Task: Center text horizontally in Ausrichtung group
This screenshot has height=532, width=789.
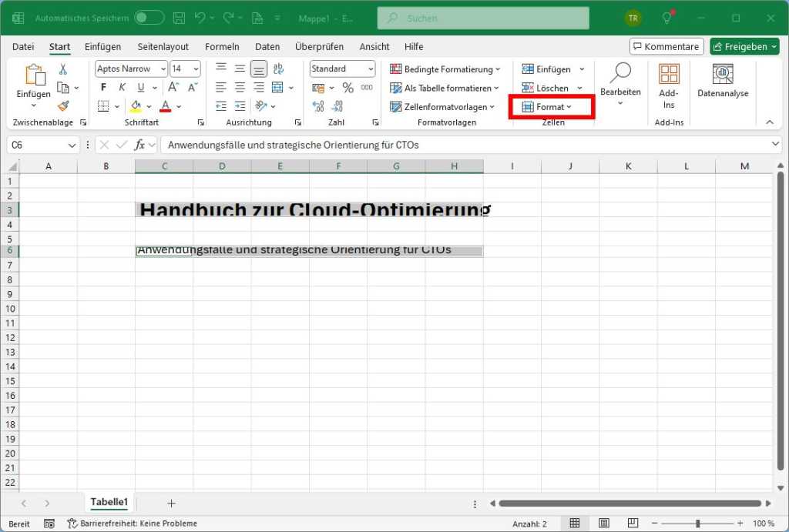Action: click(x=240, y=88)
